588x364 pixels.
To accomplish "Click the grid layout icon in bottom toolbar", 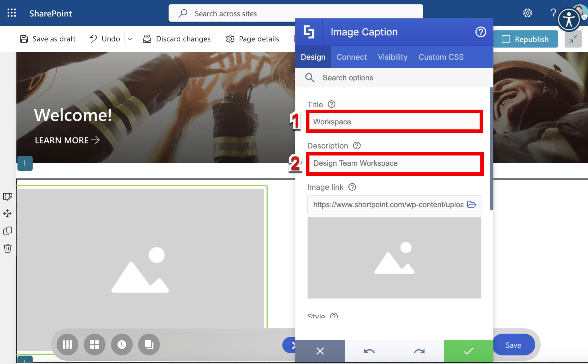I will point(94,344).
